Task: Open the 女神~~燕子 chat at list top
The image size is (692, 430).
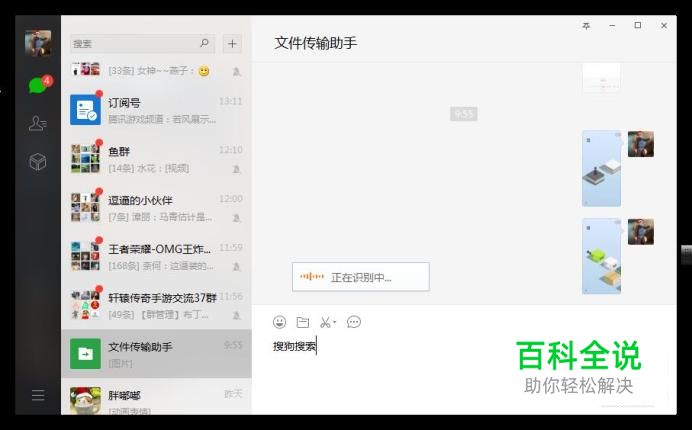Action: click(156, 71)
